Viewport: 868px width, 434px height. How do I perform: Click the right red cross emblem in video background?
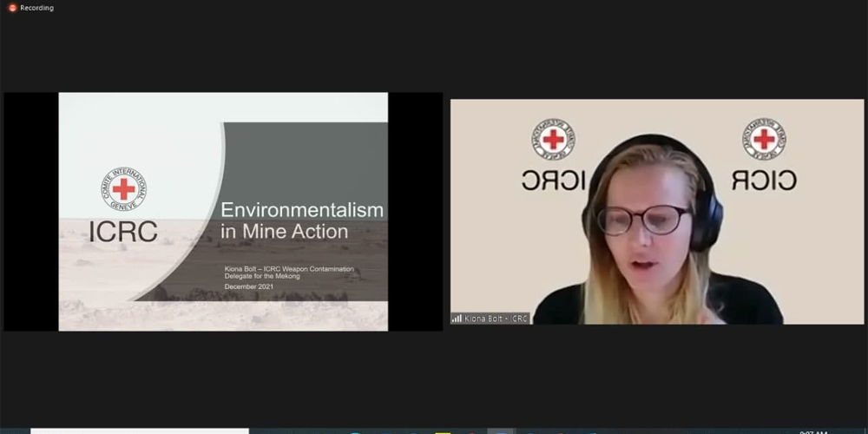point(764,139)
